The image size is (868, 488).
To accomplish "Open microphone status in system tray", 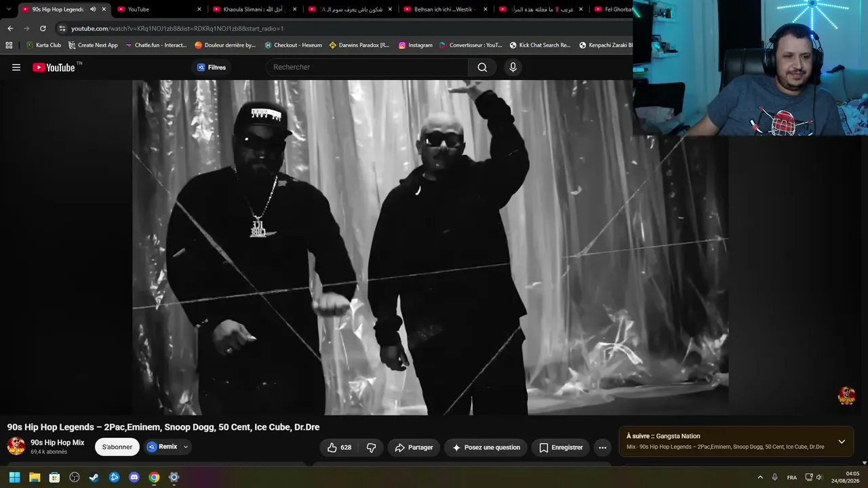I will coord(774,477).
